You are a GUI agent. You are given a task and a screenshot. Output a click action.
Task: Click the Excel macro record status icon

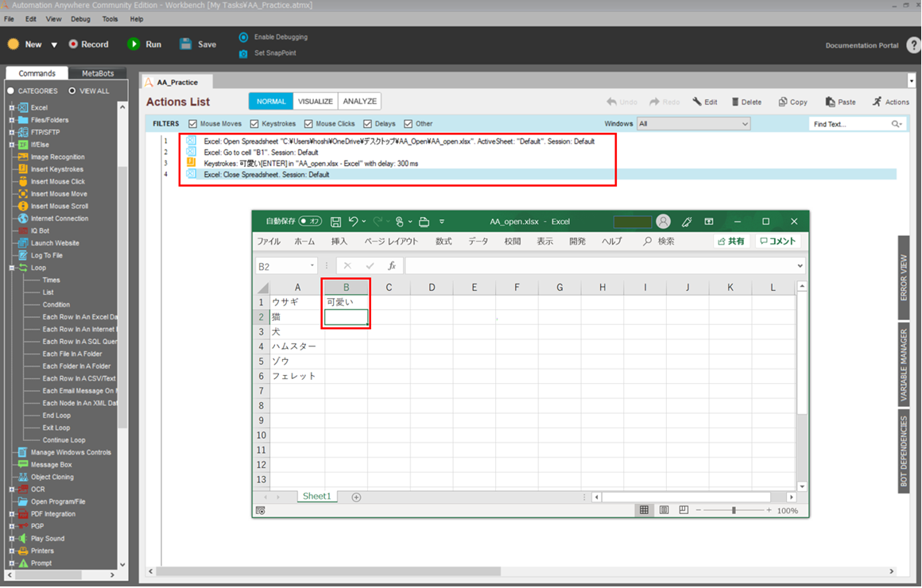[261, 511]
